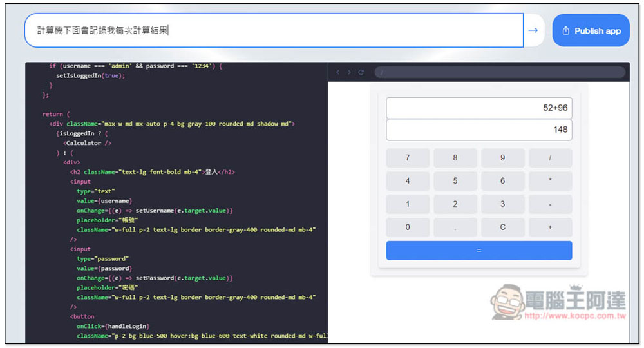Click the preview URL address bar
Image resolution: width=644 pixels, height=348 pixels.
500,72
